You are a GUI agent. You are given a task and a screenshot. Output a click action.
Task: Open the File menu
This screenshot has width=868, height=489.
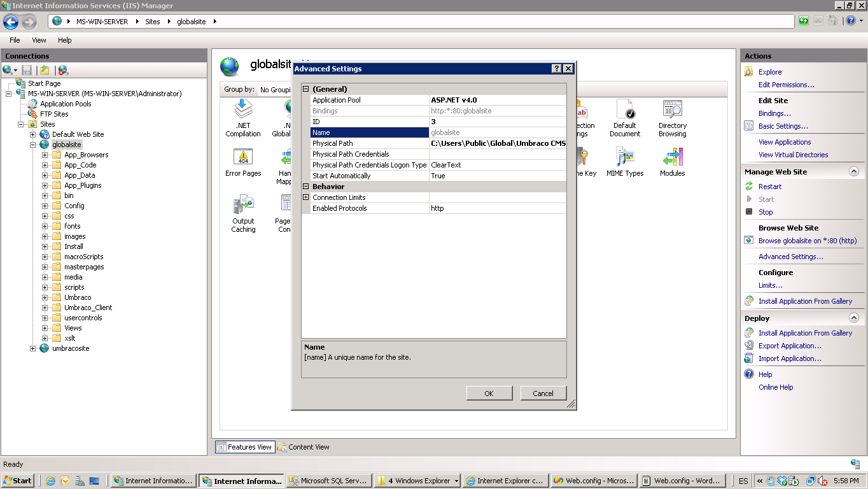15,40
